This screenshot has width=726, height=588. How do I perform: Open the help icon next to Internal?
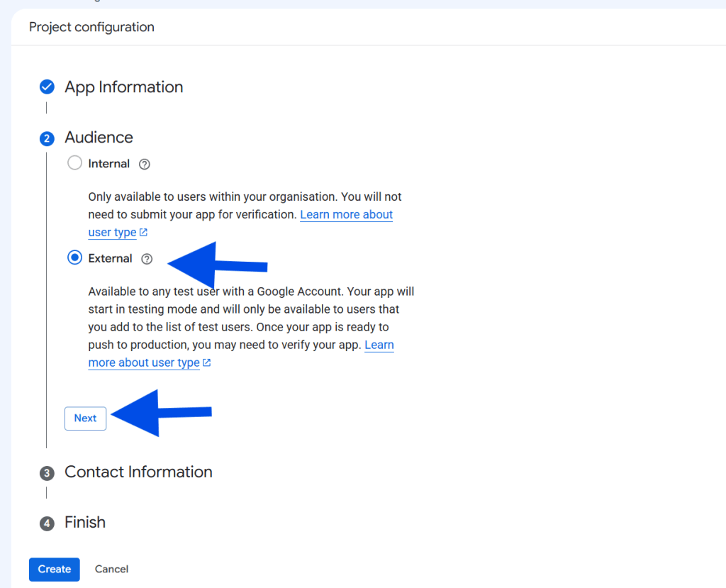145,164
